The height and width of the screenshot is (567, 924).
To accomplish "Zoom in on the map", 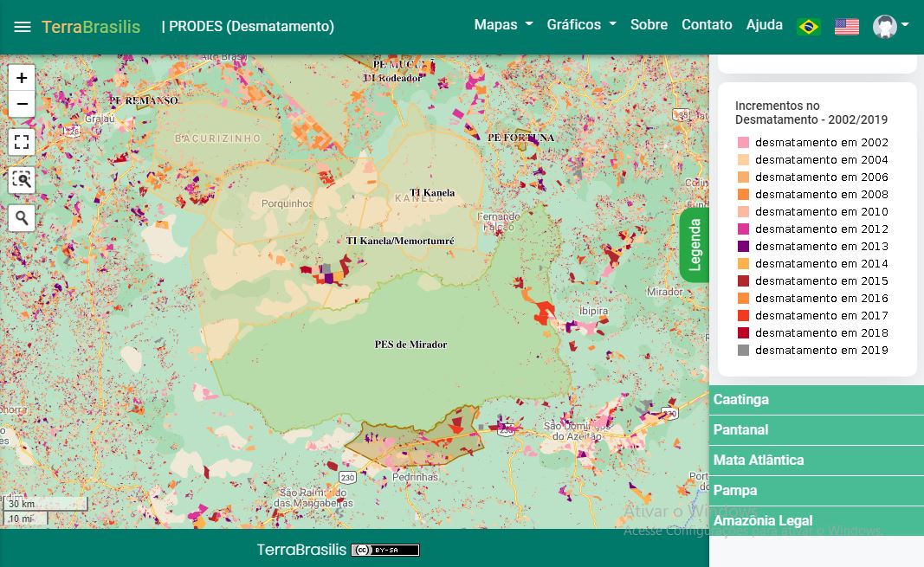I will [x=22, y=78].
